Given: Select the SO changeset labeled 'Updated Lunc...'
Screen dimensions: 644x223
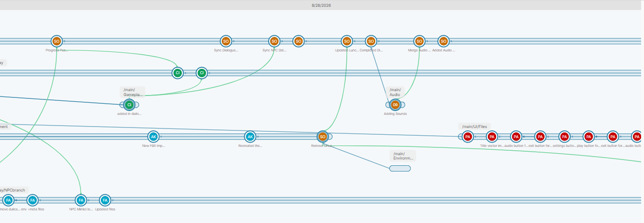Looking at the screenshot, I should (346, 41).
